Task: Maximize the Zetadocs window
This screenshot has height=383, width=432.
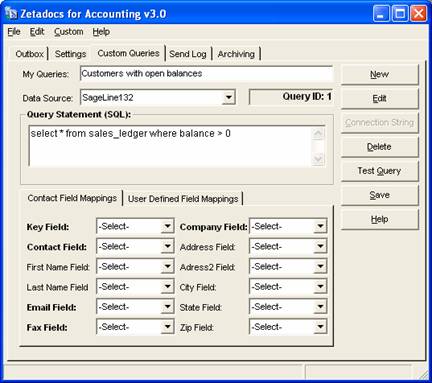Action: (400, 14)
